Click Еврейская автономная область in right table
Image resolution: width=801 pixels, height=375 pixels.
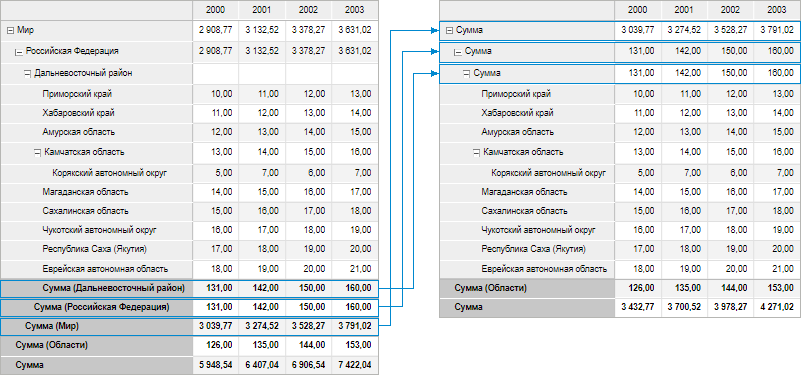pos(544,269)
